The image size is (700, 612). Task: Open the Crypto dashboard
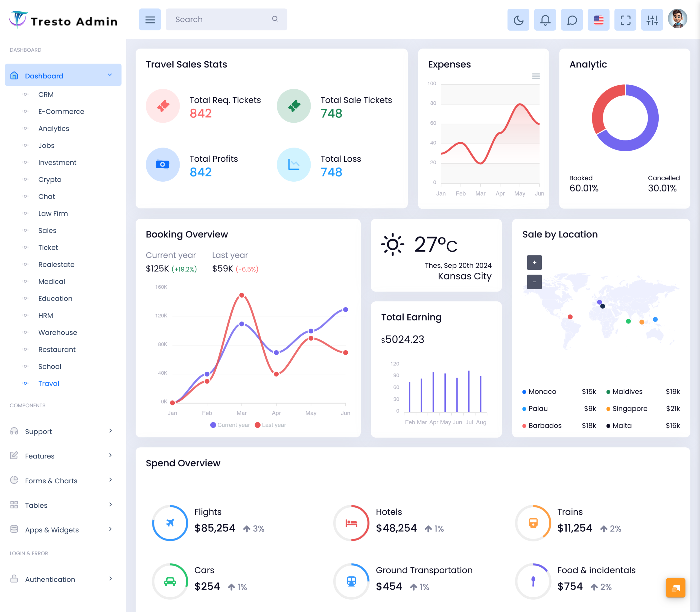click(49, 180)
